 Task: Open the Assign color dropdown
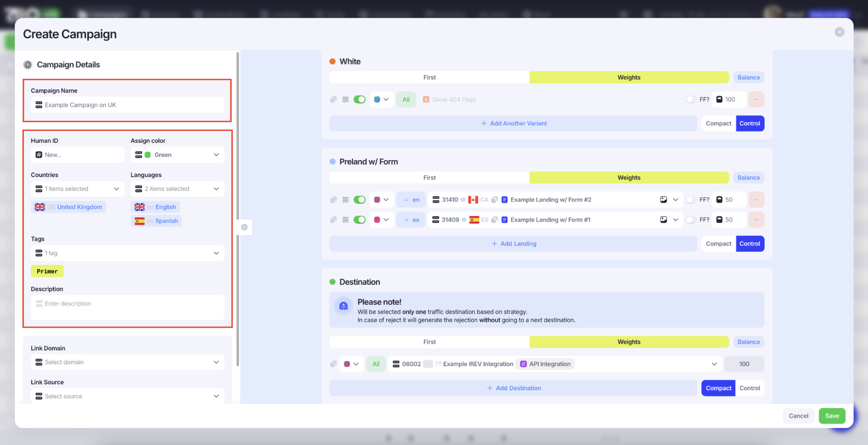[177, 155]
